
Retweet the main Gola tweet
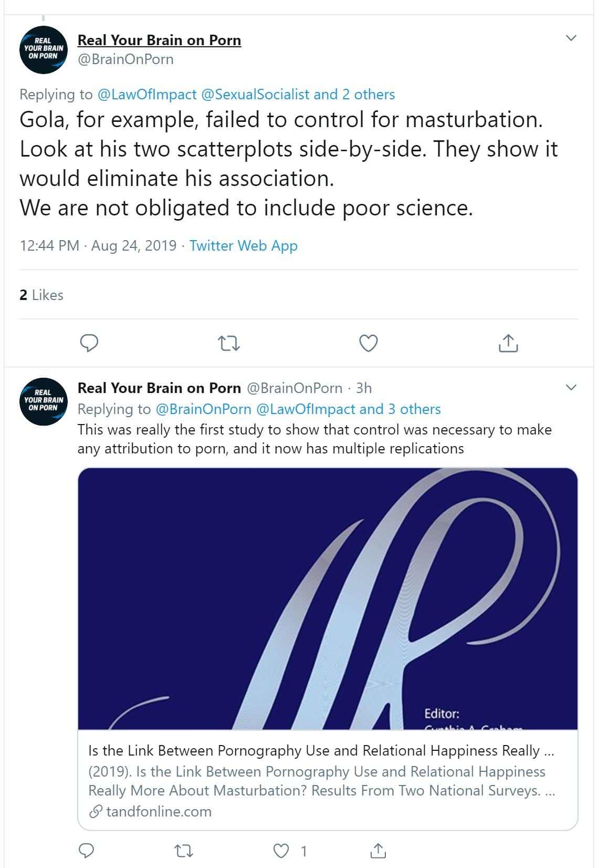tap(229, 344)
